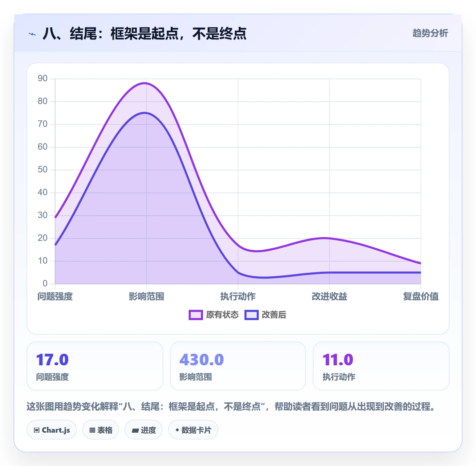Toggle the 原有状态 legend swatch
This screenshot has height=466, width=476.
(196, 315)
